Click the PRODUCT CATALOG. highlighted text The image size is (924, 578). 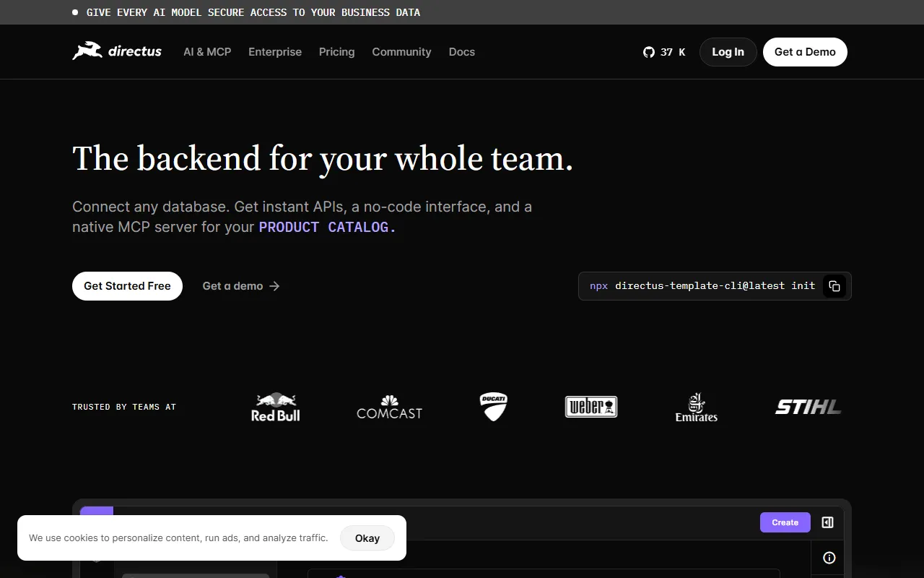(x=328, y=227)
